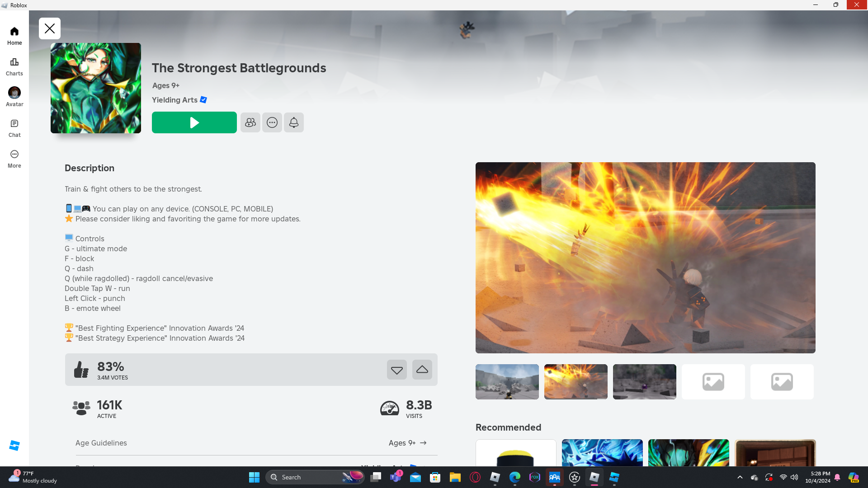Image resolution: width=868 pixels, height=488 pixels.
Task: Open the notification bell in system tray
Action: pos(837,477)
